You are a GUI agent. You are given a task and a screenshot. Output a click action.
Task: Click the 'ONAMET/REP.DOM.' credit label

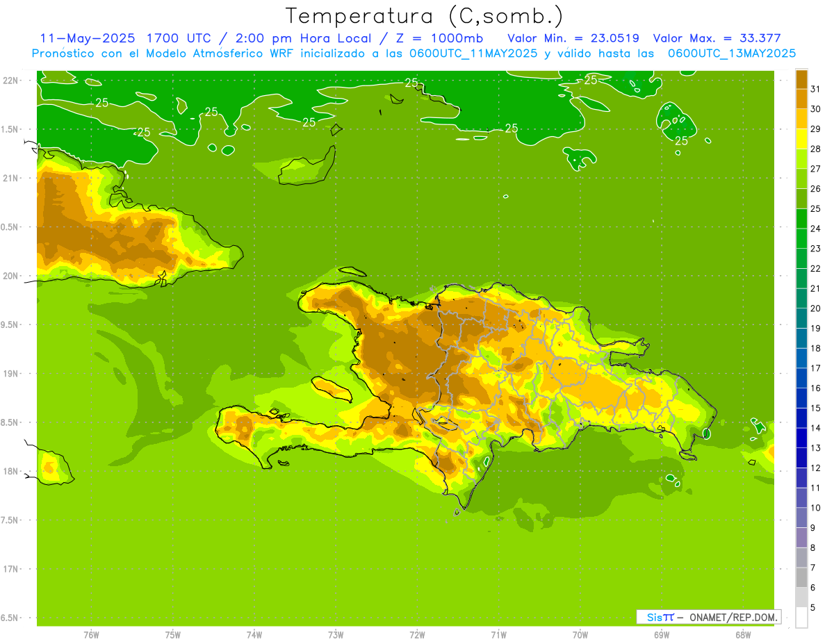point(733,617)
